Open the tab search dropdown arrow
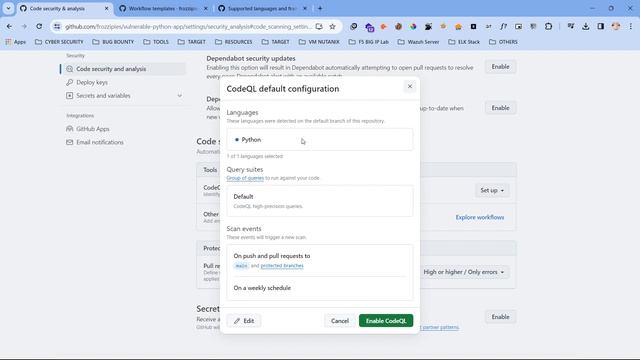 click(x=8, y=8)
